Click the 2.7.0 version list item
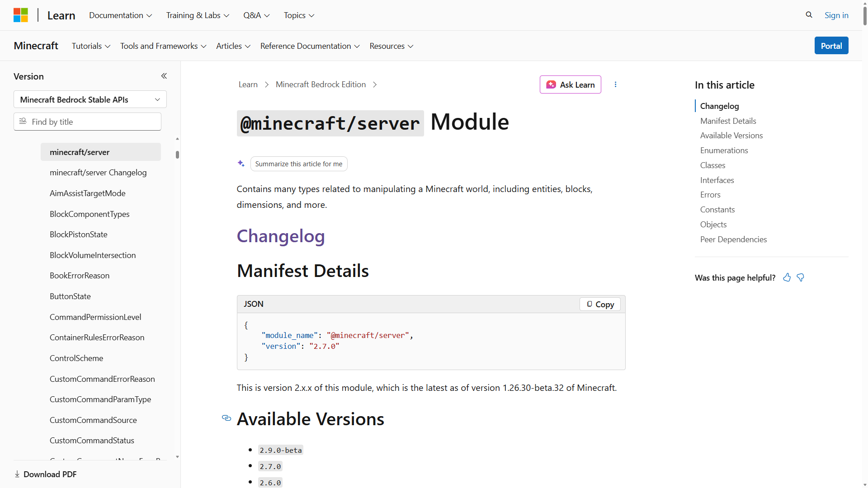The width and height of the screenshot is (868, 488). [x=270, y=466]
